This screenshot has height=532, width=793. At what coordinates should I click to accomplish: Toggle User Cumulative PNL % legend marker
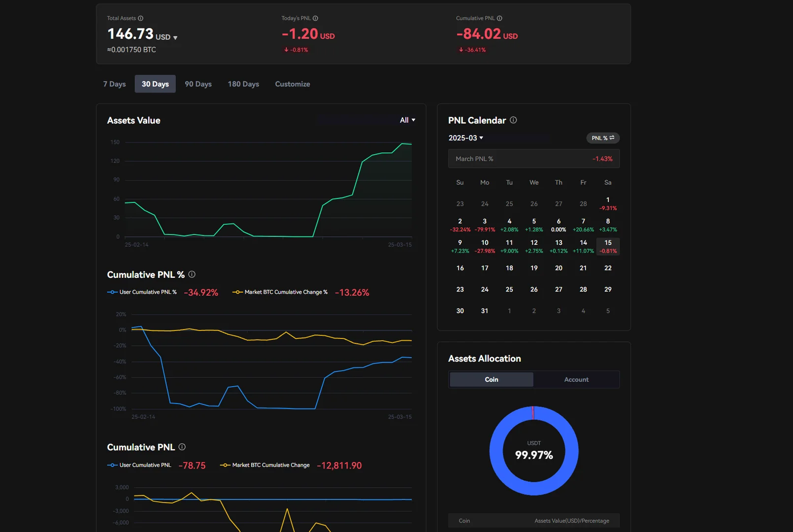(112, 292)
